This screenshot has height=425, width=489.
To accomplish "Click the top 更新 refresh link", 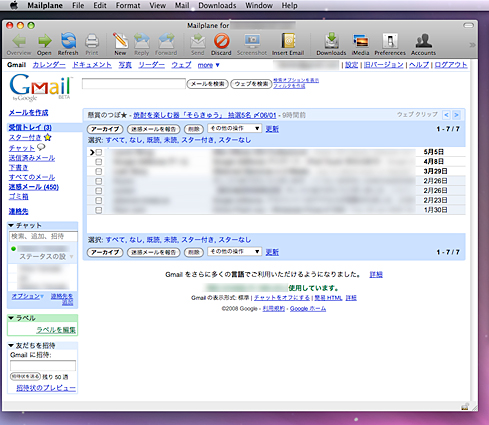I will 272,129.
